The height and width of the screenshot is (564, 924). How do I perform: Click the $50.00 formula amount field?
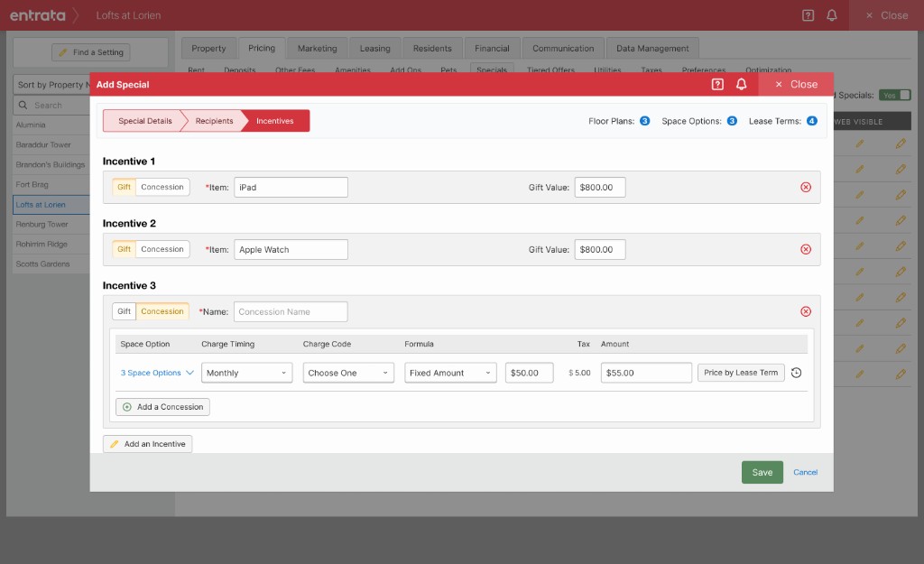click(x=529, y=373)
